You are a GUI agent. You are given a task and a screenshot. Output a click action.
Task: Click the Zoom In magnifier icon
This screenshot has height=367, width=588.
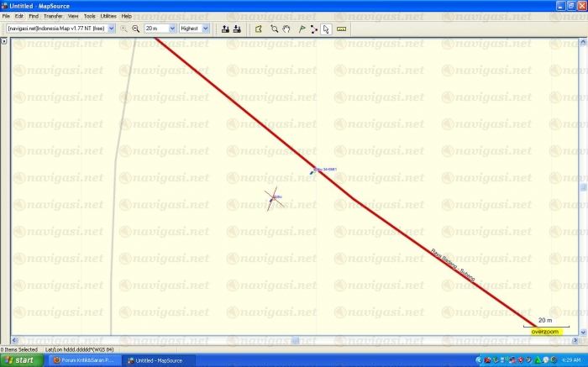tap(124, 28)
